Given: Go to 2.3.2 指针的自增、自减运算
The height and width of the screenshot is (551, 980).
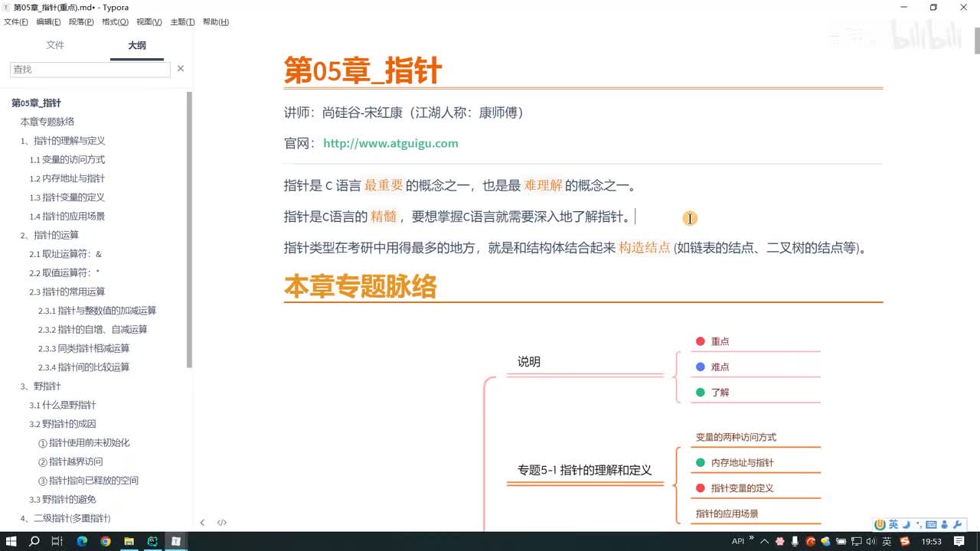Looking at the screenshot, I should click(93, 329).
